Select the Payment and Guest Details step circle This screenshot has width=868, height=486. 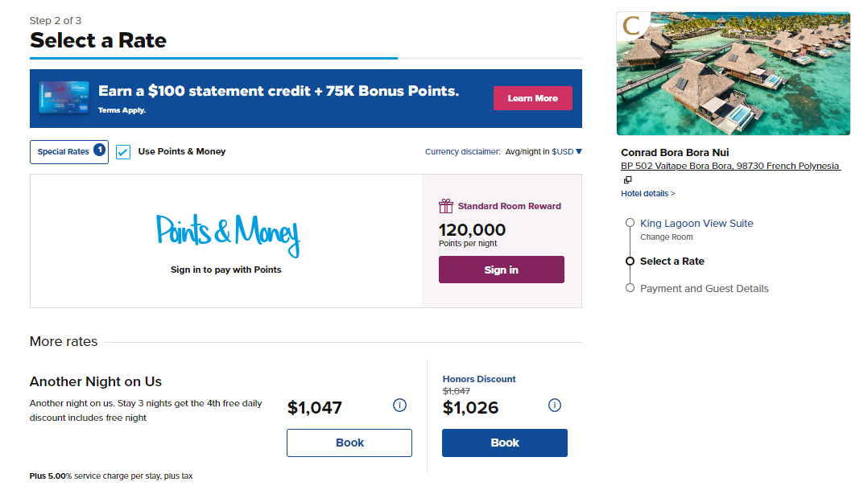click(630, 287)
